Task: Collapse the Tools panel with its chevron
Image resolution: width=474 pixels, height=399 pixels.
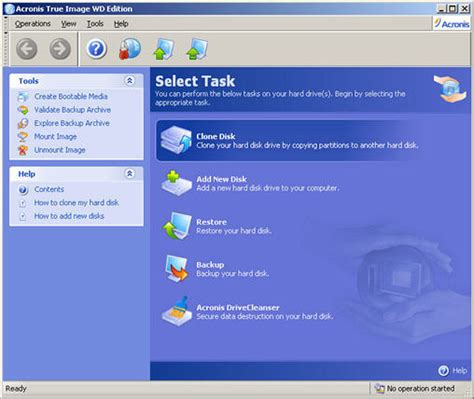Action: point(130,80)
